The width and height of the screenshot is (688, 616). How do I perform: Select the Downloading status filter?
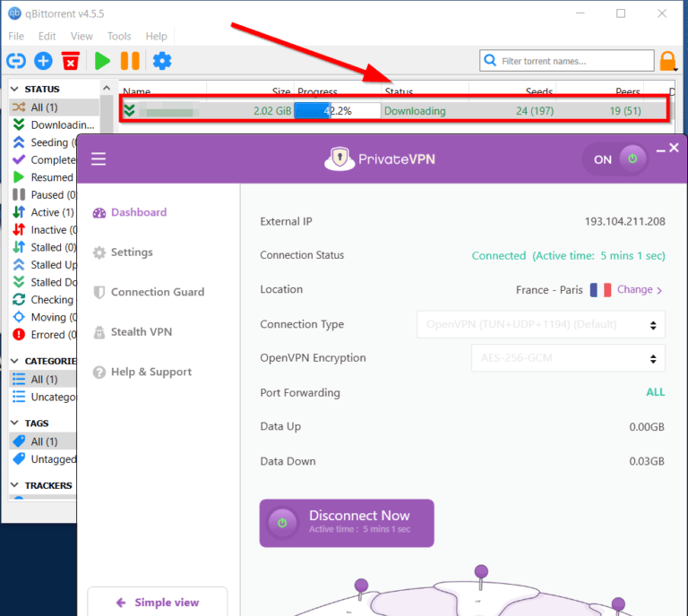(x=55, y=125)
